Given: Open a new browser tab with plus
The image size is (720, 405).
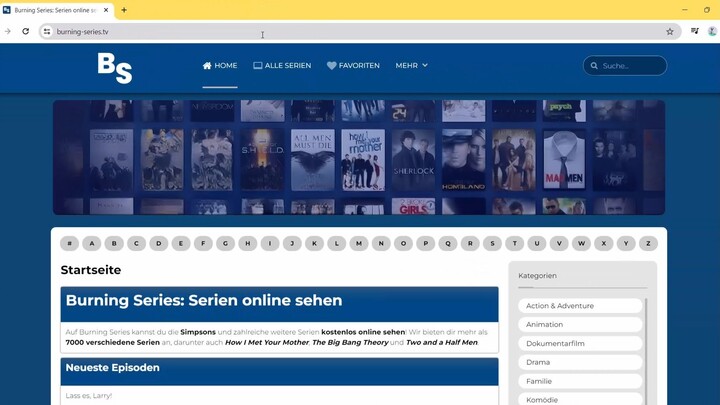Looking at the screenshot, I should (124, 10).
